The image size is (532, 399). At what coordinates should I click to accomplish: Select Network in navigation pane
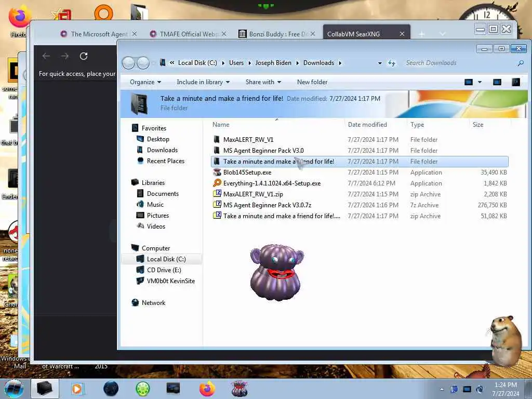(153, 303)
